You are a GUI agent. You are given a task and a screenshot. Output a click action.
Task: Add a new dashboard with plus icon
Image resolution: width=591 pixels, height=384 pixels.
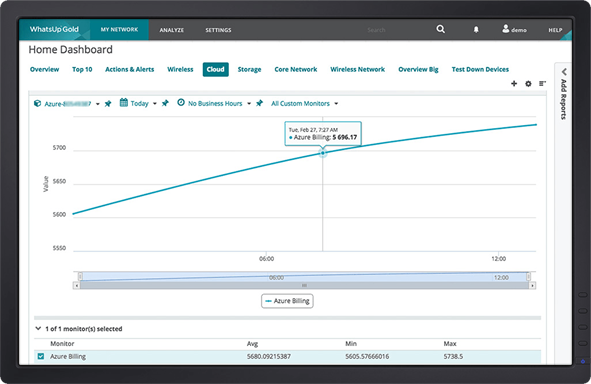[x=514, y=83]
